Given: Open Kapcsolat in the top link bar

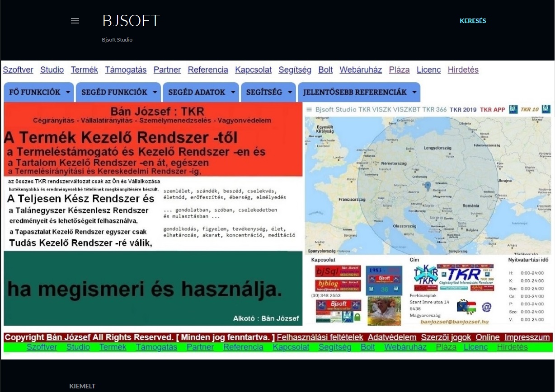Looking at the screenshot, I should [254, 70].
